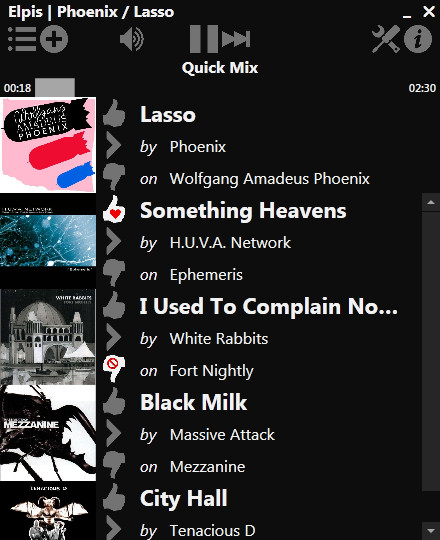440x540 pixels.
Task: Open the station list icon
Action: 21,39
